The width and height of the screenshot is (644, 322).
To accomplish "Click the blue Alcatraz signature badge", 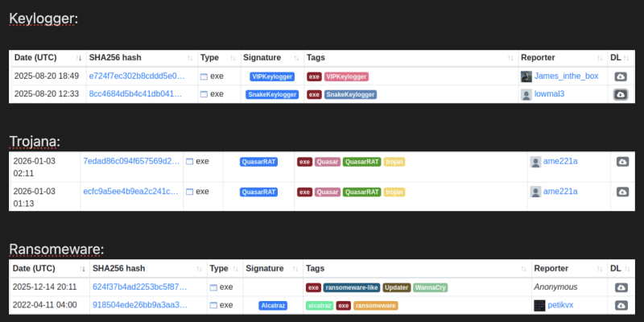I will pyautogui.click(x=273, y=306).
